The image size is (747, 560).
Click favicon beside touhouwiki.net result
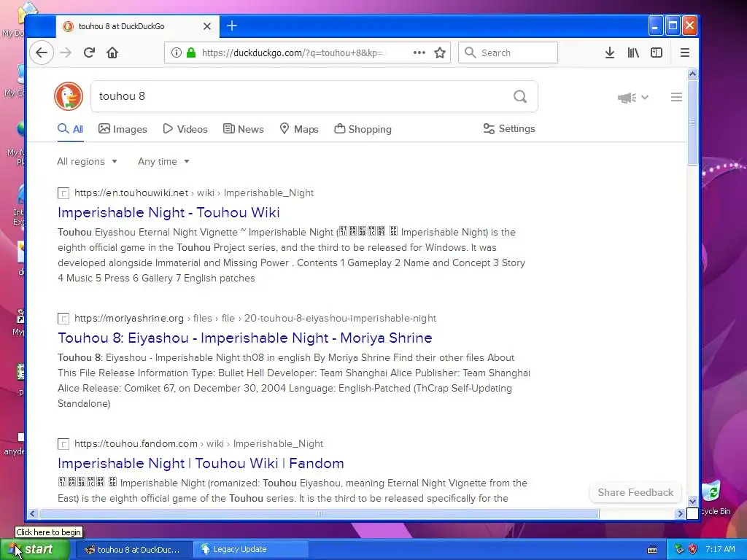click(x=63, y=192)
